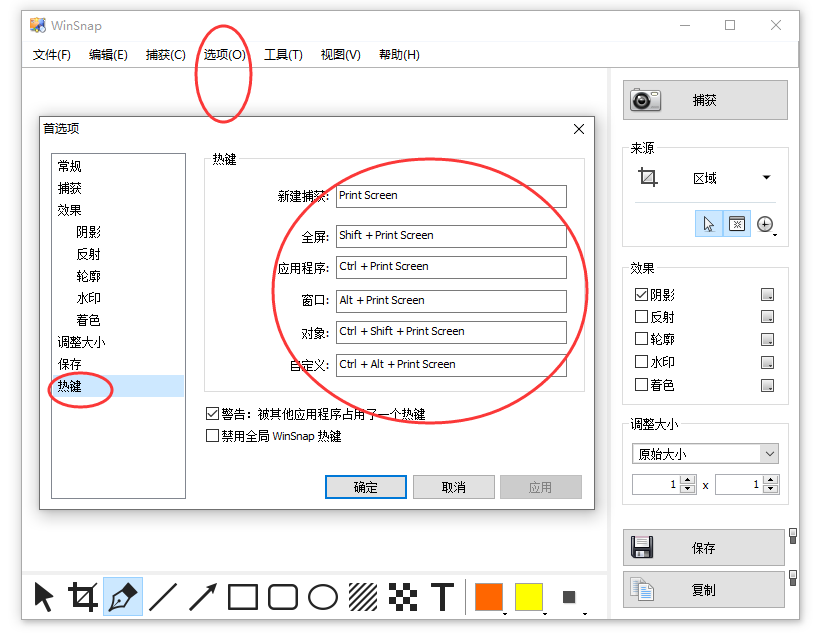Click the handle beside the 复制 button
This screenshot has height=639, width=818.
pos(793,578)
